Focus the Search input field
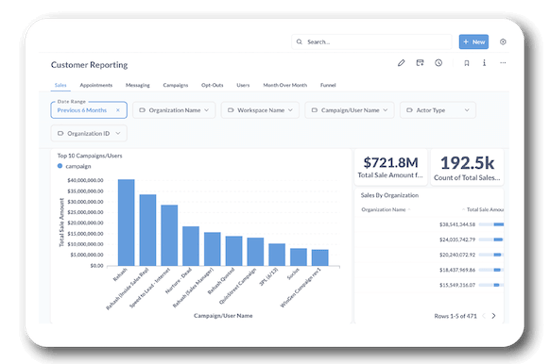The height and width of the screenshot is (364, 550). (372, 42)
